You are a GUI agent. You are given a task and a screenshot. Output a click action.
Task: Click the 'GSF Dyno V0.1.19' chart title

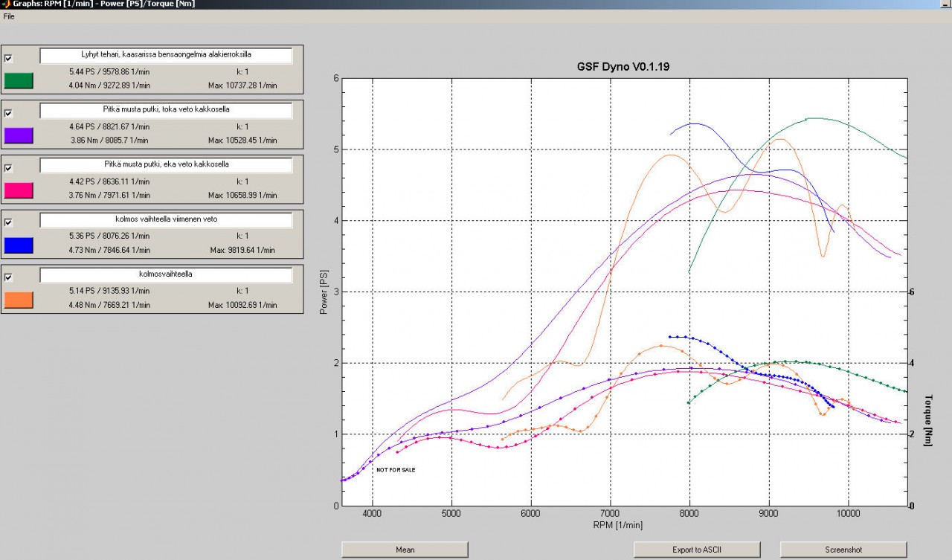tap(625, 67)
